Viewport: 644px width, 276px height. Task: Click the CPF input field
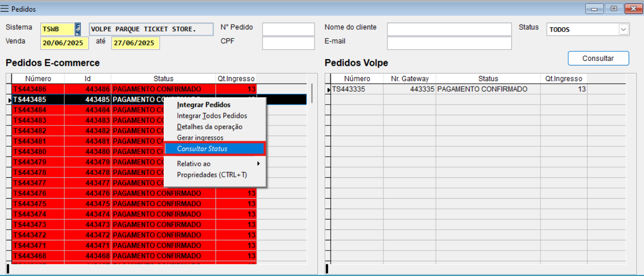[x=287, y=43]
